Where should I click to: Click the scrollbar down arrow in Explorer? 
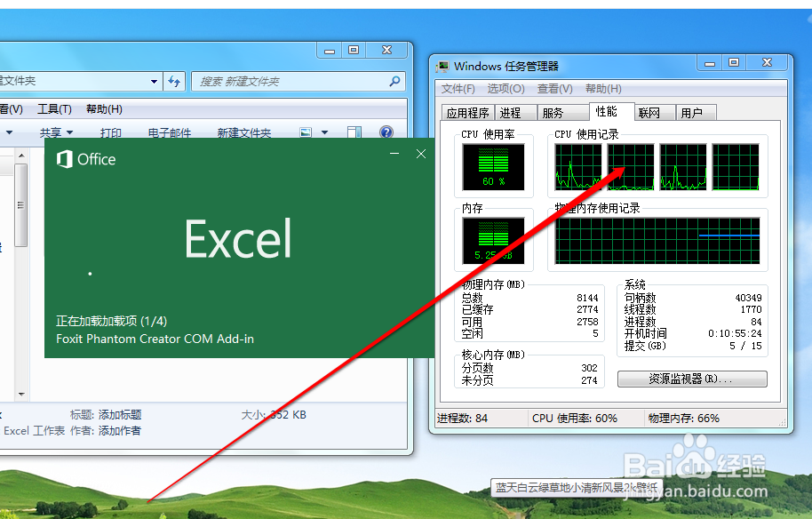pyautogui.click(x=21, y=395)
